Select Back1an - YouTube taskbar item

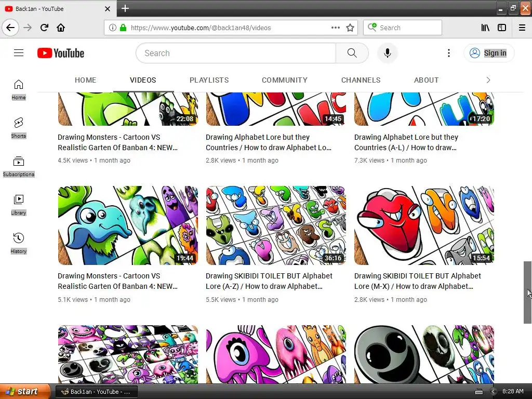pyautogui.click(x=96, y=392)
